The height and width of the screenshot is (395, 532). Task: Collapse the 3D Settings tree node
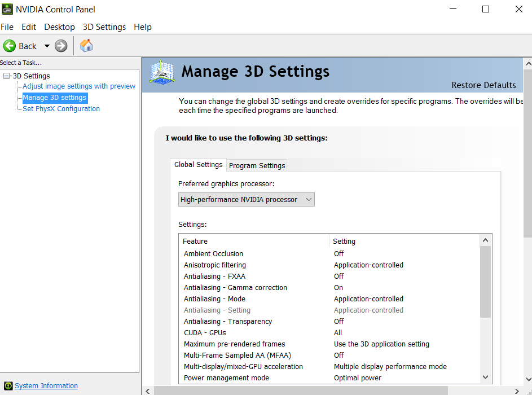point(6,76)
